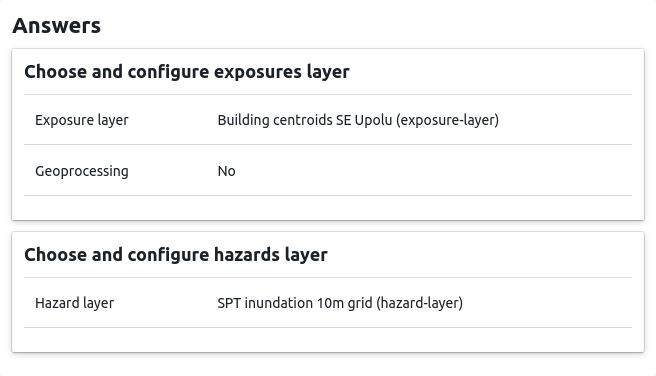Click the 'Exposure layer' row label

pos(82,120)
